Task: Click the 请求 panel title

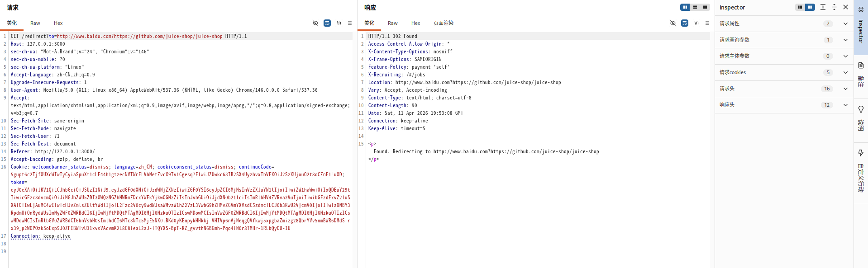Action: click(x=13, y=7)
